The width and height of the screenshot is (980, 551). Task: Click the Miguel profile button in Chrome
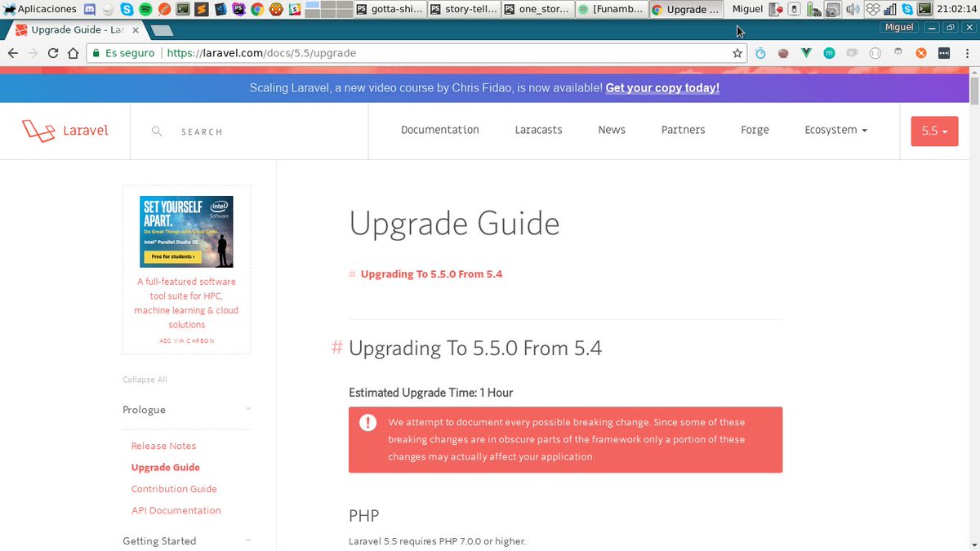click(899, 27)
